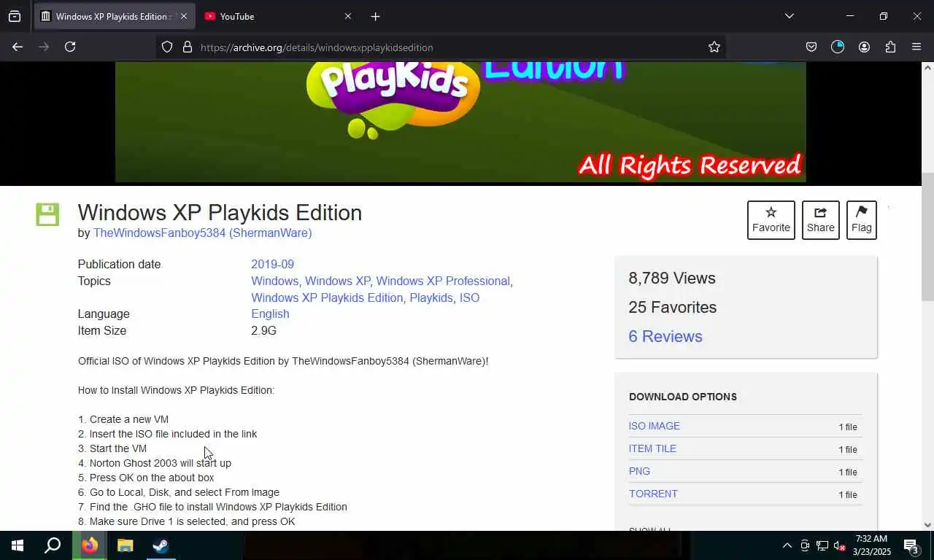
Task: Open the Windows XP Professional topic link
Action: [443, 281]
